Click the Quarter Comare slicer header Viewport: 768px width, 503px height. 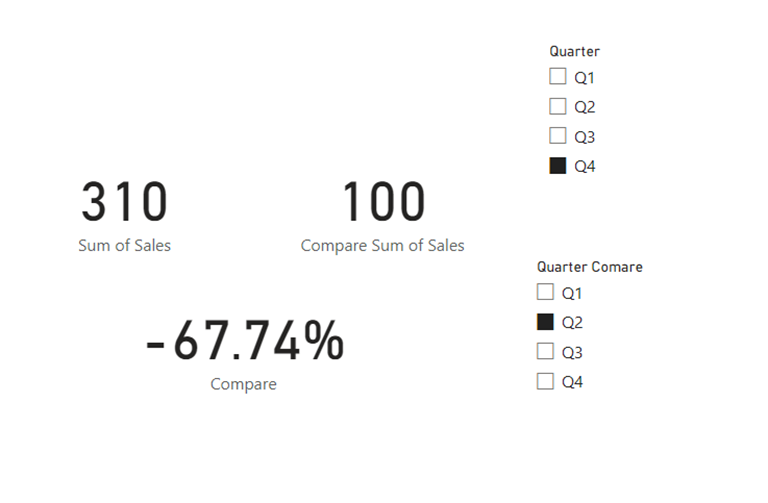coord(589,267)
